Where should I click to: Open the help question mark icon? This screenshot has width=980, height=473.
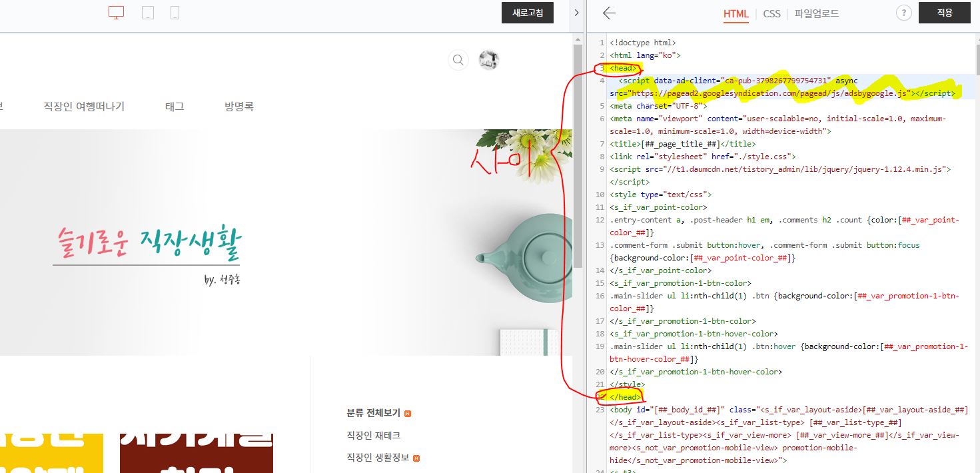(x=904, y=13)
